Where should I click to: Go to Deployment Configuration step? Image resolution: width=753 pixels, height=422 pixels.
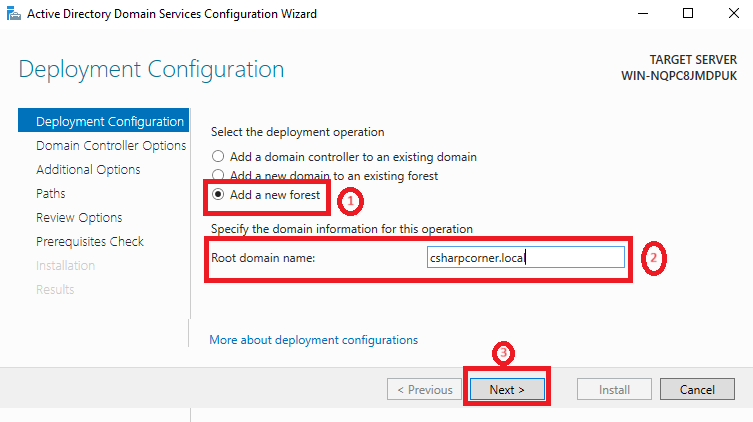103,121
